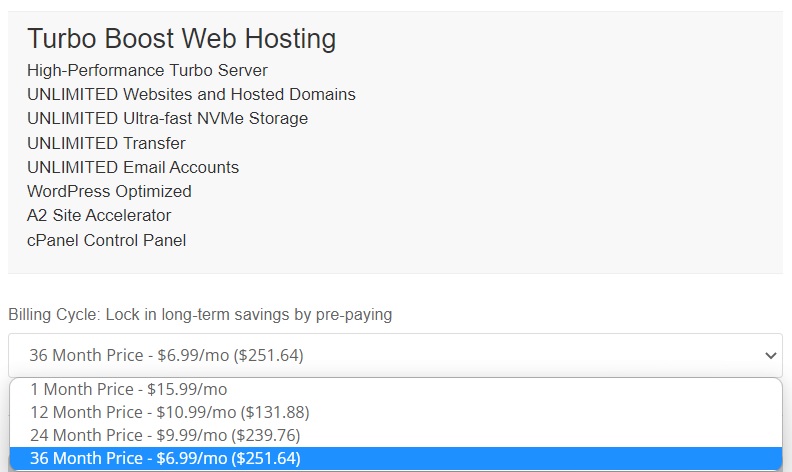
Task: Click the ($251.64) total in the closed select field
Action: click(x=269, y=355)
